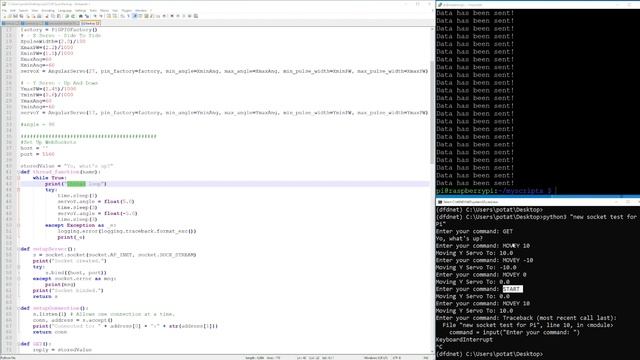Image resolution: width=640 pixels, height=360 pixels.
Task: Open the Plugins menu
Action: [127, 11]
